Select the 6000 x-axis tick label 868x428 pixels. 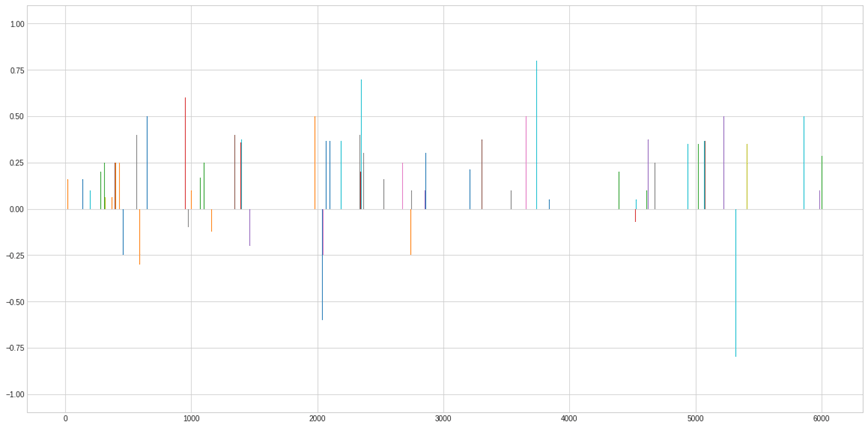coord(821,419)
